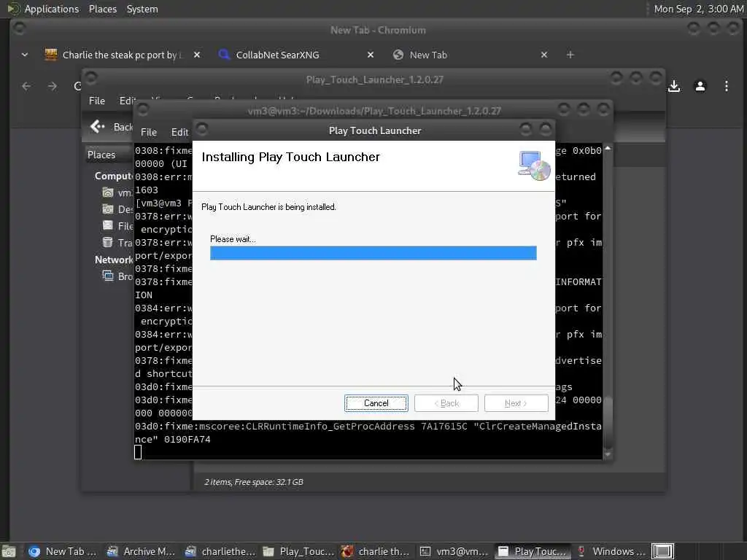Go forward in Chromium browser

[x=53, y=86]
